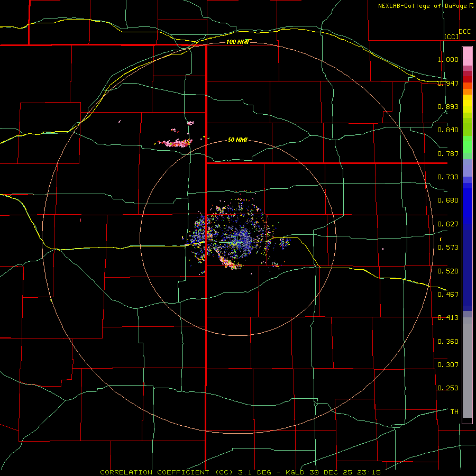The width and height of the screenshot is (476, 476).
Task: Click the 0.520 value on the color scale
Action: point(448,271)
